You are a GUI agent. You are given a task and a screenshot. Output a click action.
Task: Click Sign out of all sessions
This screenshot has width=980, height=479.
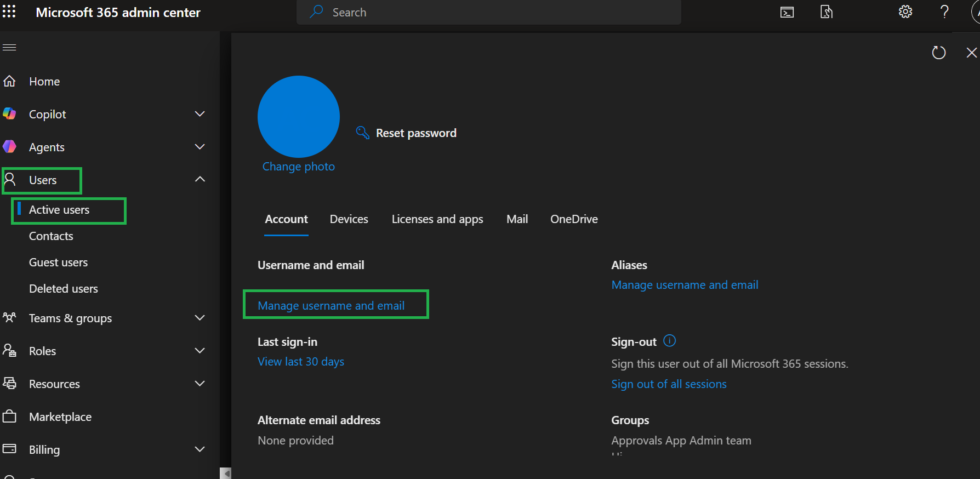[x=669, y=384]
